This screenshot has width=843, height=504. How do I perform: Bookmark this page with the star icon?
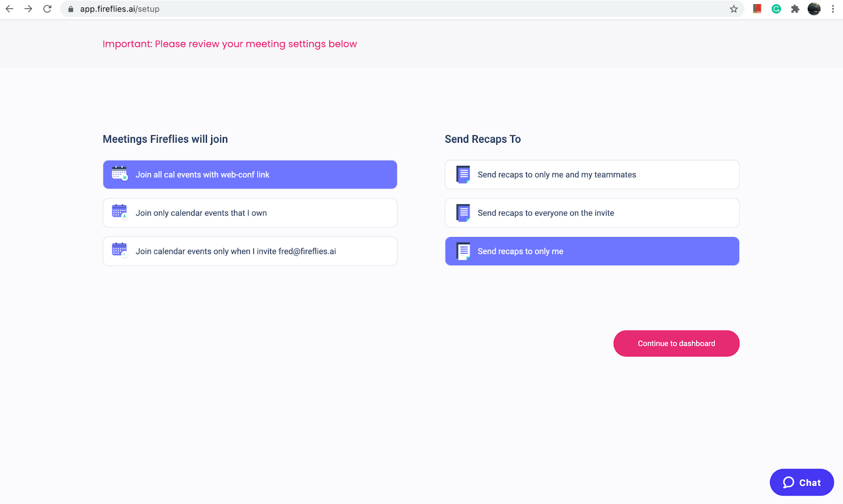pos(733,9)
